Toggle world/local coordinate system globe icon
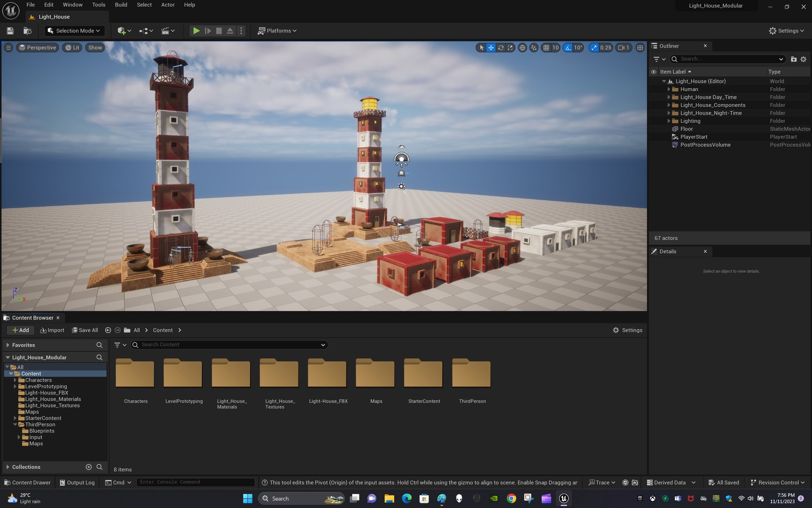The height and width of the screenshot is (508, 812). point(522,48)
